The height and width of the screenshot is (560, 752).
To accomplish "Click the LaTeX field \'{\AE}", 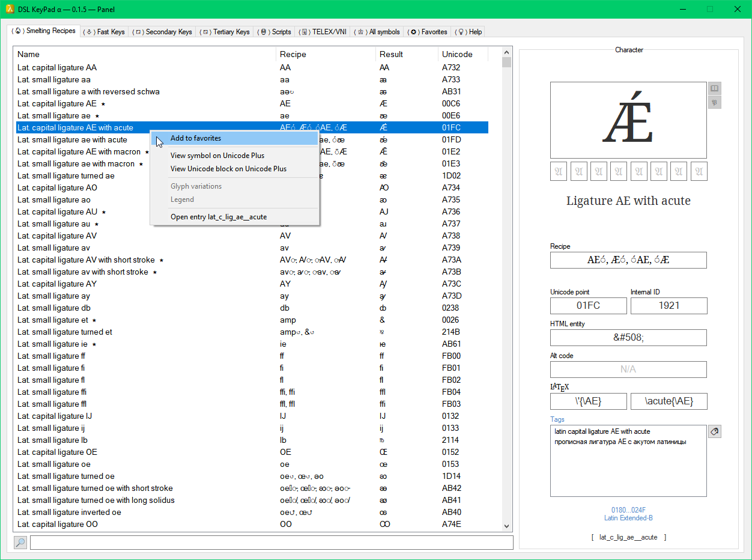I will (589, 401).
